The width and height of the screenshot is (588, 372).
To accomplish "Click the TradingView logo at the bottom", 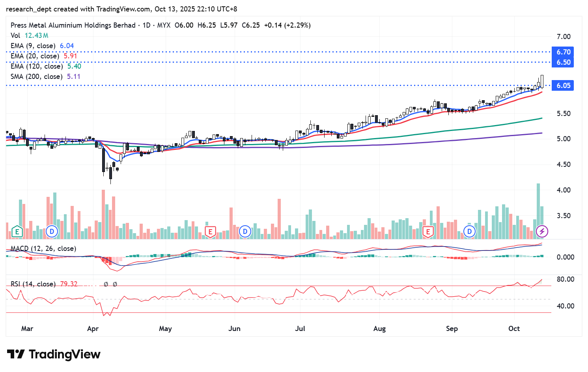I will [x=54, y=354].
